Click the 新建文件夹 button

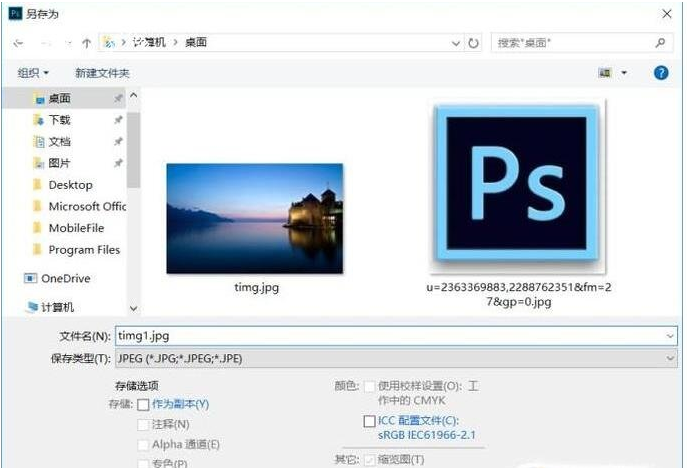click(x=102, y=73)
